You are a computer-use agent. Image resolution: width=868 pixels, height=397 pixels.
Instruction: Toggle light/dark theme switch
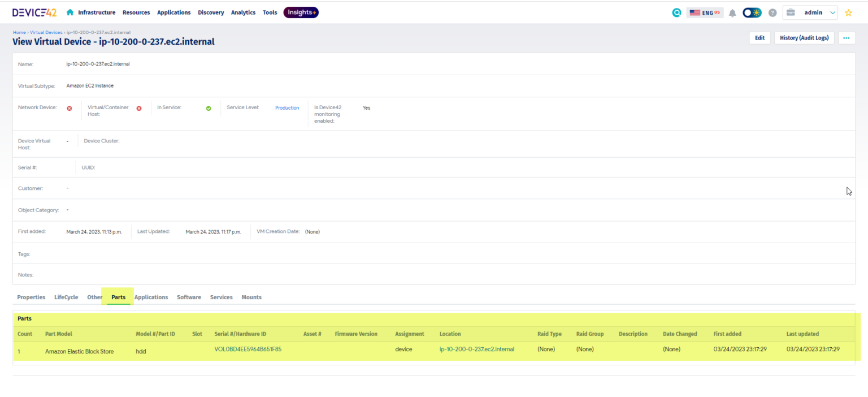752,11
